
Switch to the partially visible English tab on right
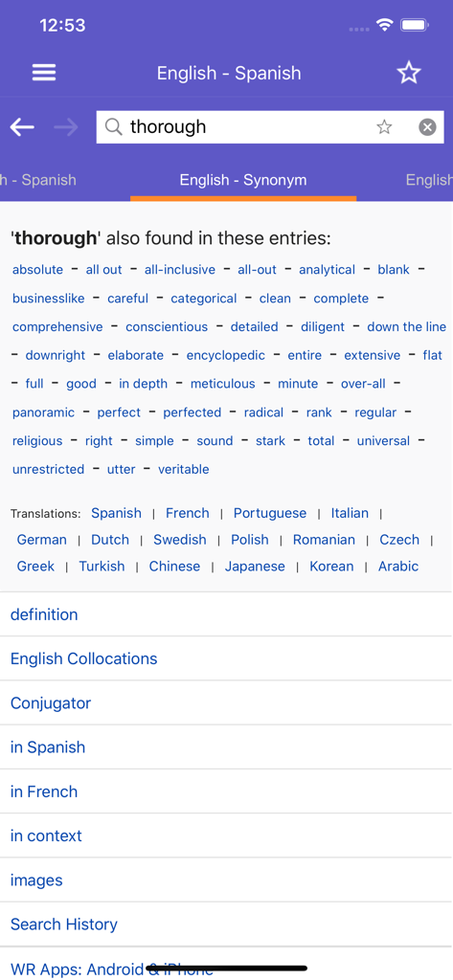tap(429, 180)
